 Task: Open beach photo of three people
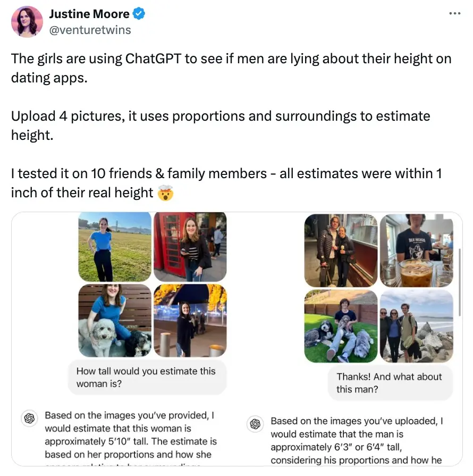(416, 325)
